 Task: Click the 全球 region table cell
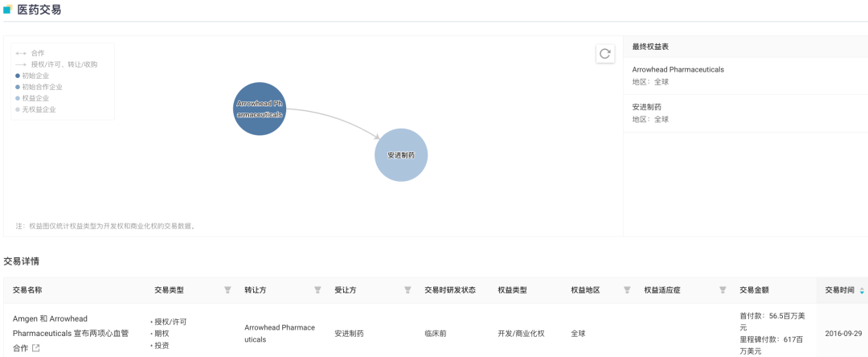pos(579,334)
